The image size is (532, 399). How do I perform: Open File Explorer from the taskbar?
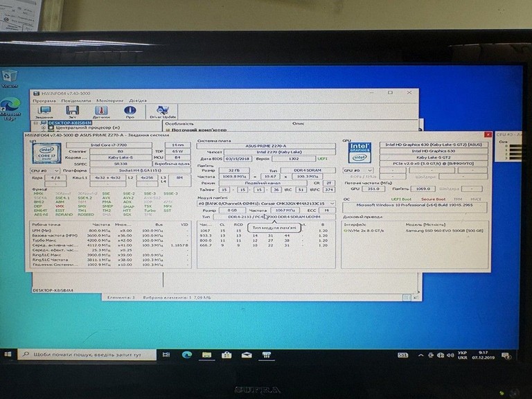click(206, 355)
